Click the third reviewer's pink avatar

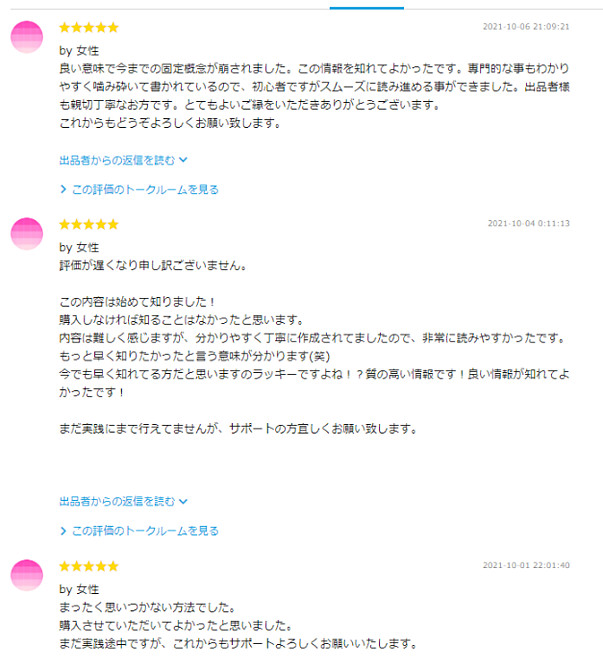26,575
